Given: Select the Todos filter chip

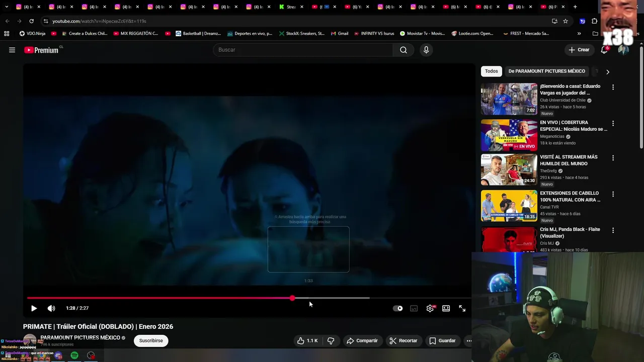Looking at the screenshot, I should [492, 71].
